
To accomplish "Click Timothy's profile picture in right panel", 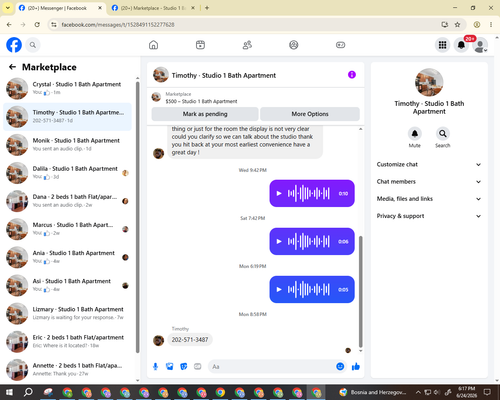I will (x=429, y=83).
